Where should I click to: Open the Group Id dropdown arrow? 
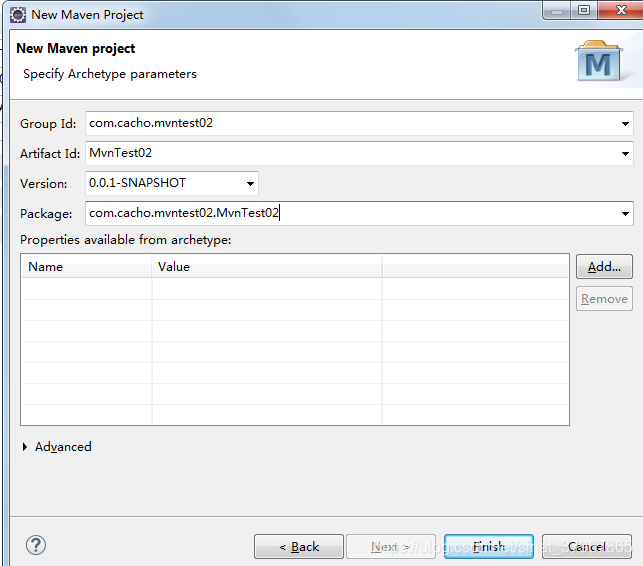point(625,123)
